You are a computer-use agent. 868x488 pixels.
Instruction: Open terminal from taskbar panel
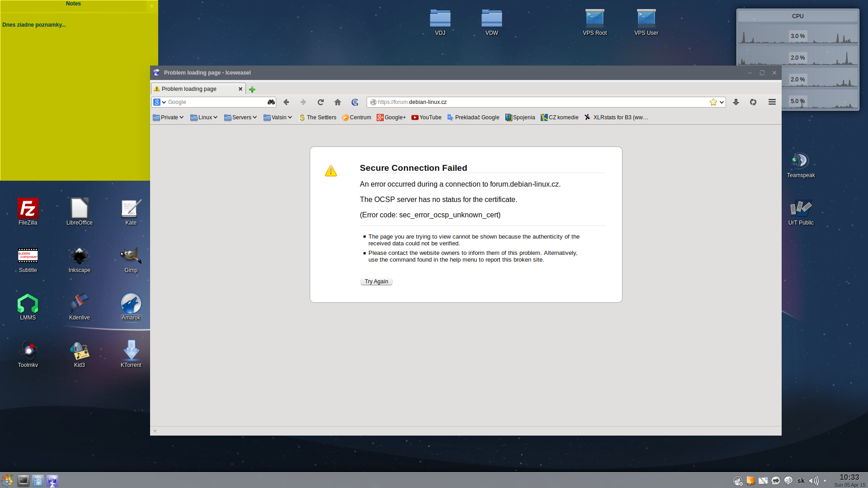(x=24, y=481)
